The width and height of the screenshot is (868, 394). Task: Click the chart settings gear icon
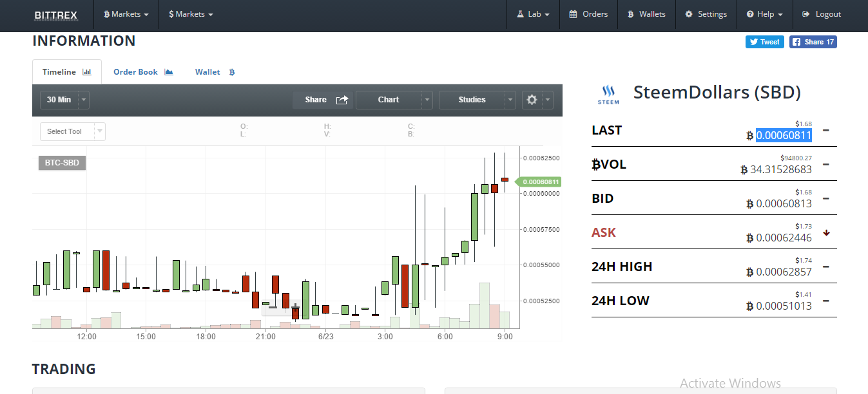point(532,100)
